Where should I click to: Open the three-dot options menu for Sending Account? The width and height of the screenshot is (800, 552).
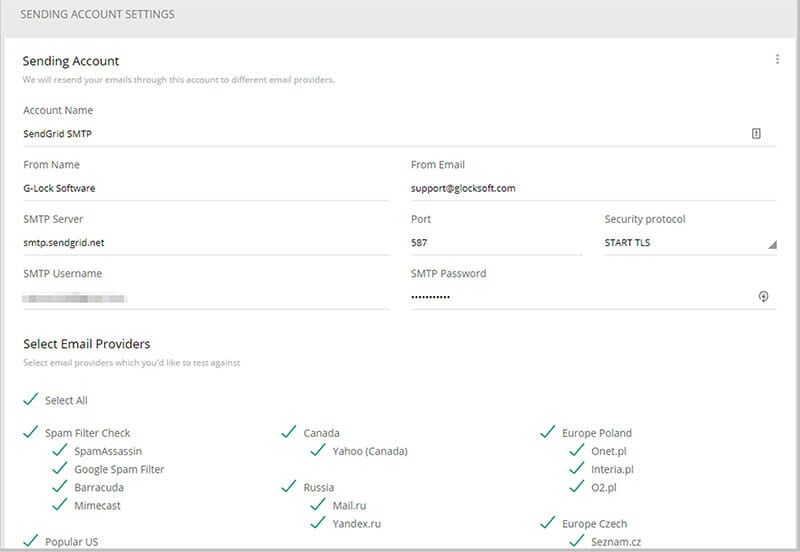[777, 59]
